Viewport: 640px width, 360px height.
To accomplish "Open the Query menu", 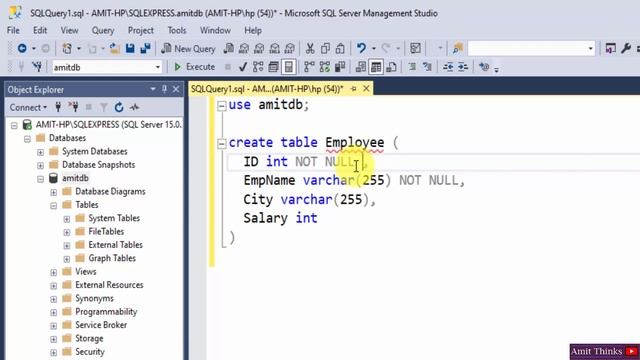I will coord(103,31).
